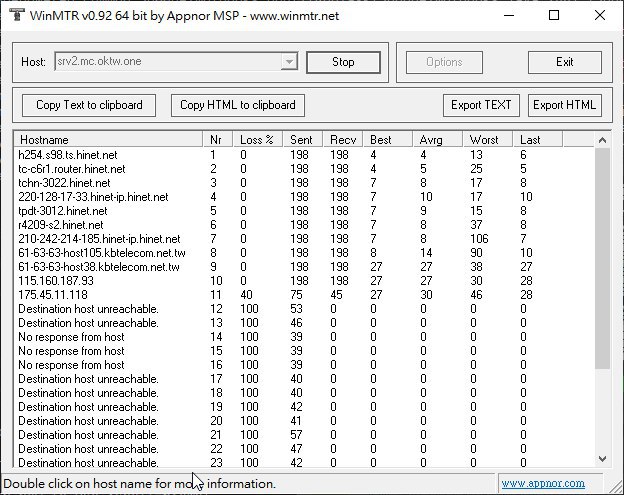This screenshot has height=495, width=624.
Task: Select row tchn-3022.hinet.net
Action: click(x=304, y=183)
